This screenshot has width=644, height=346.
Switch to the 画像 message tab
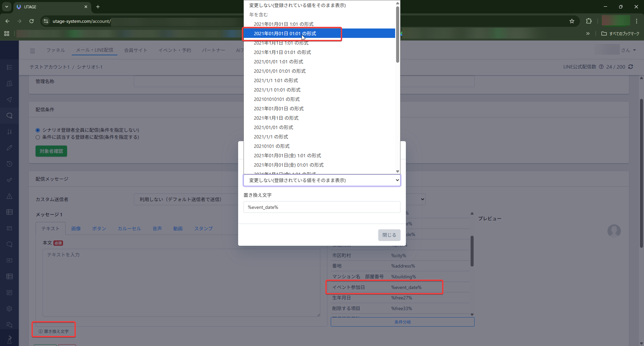[76, 229]
